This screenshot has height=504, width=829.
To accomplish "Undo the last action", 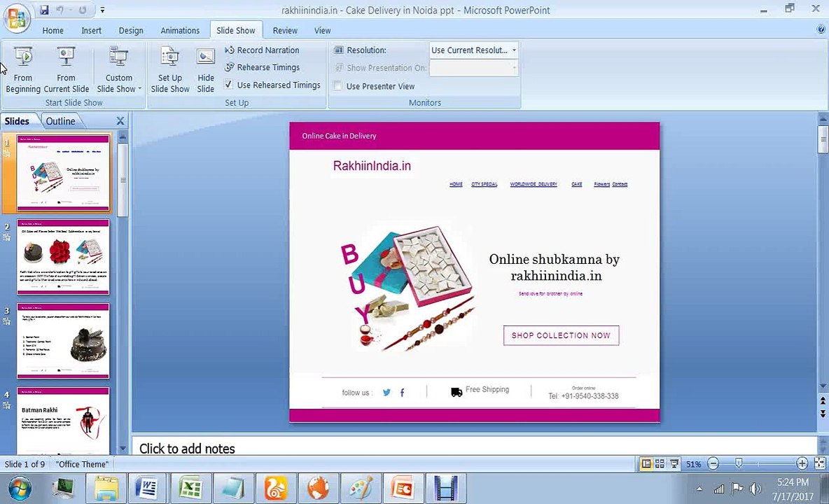I will (x=60, y=10).
